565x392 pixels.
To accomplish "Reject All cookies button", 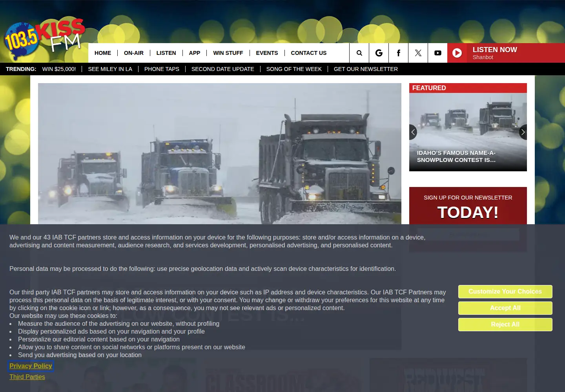I will pos(505,325).
